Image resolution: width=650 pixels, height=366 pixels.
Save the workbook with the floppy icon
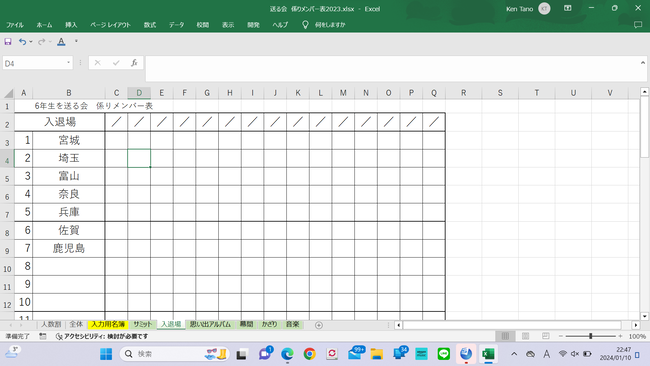click(x=8, y=41)
